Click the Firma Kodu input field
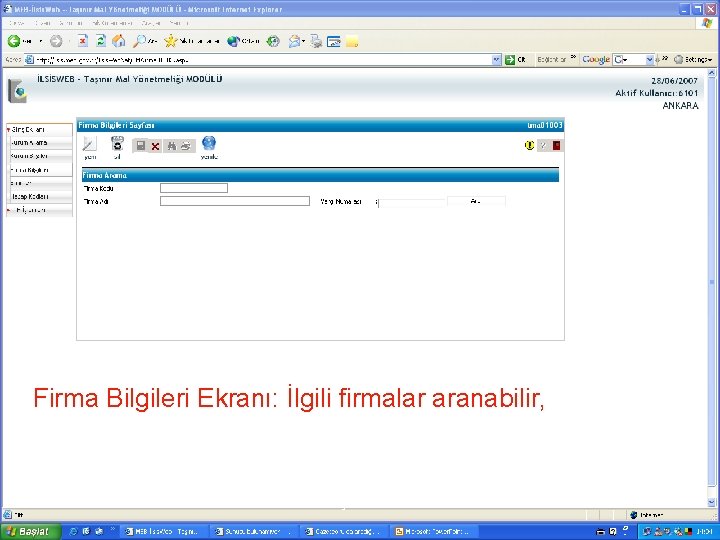 point(194,188)
